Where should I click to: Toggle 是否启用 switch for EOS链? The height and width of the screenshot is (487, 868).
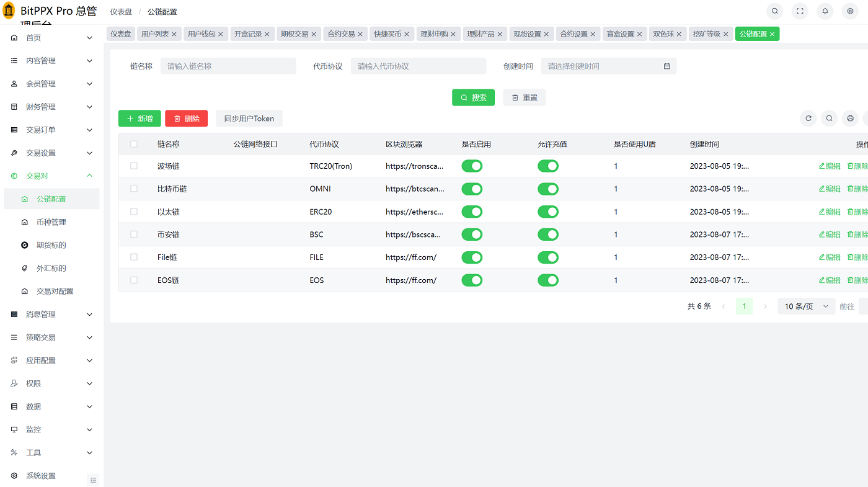click(472, 280)
